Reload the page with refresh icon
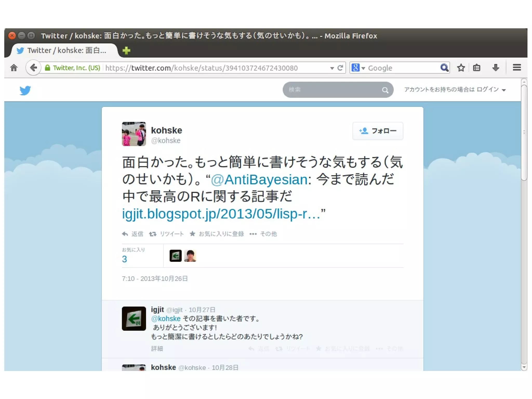This screenshot has height=399, width=532. (x=340, y=68)
